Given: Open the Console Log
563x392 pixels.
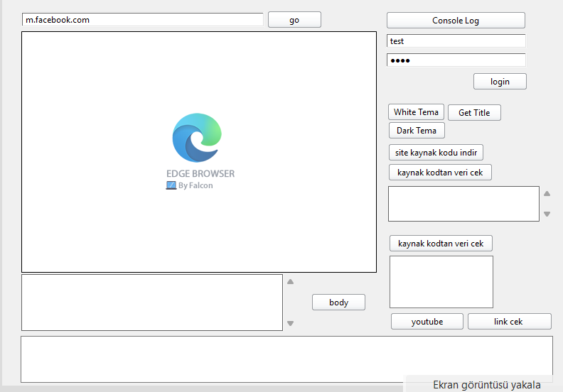Looking at the screenshot, I should point(456,21).
